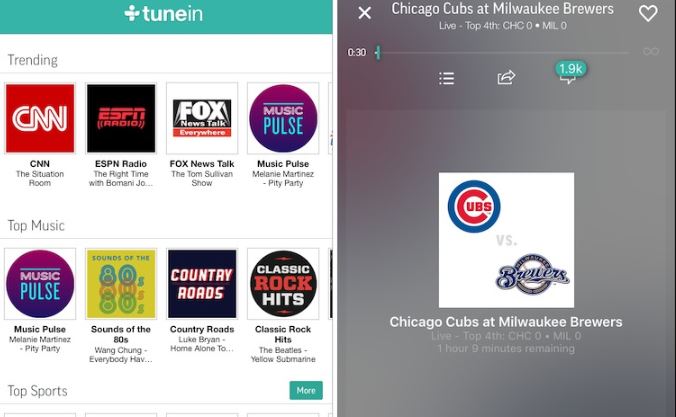
Task: Click the tunein logo in header
Action: (163, 14)
